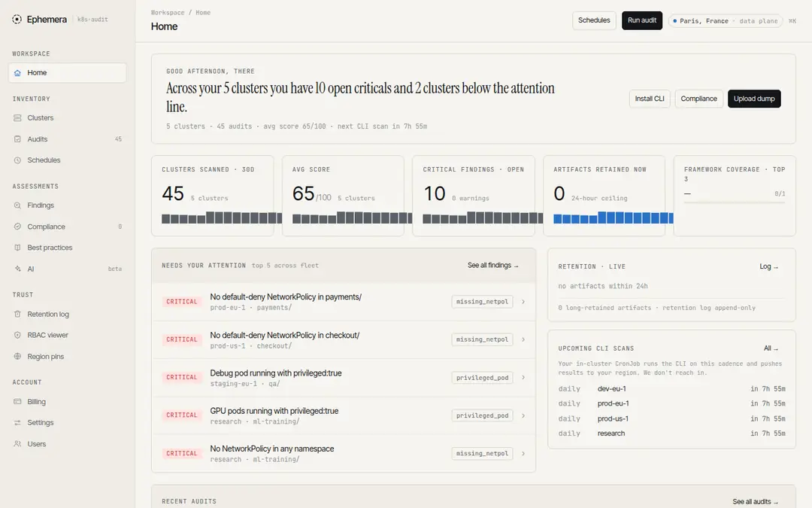Go to Billing in the sidebar
812x508 pixels.
coord(68,402)
